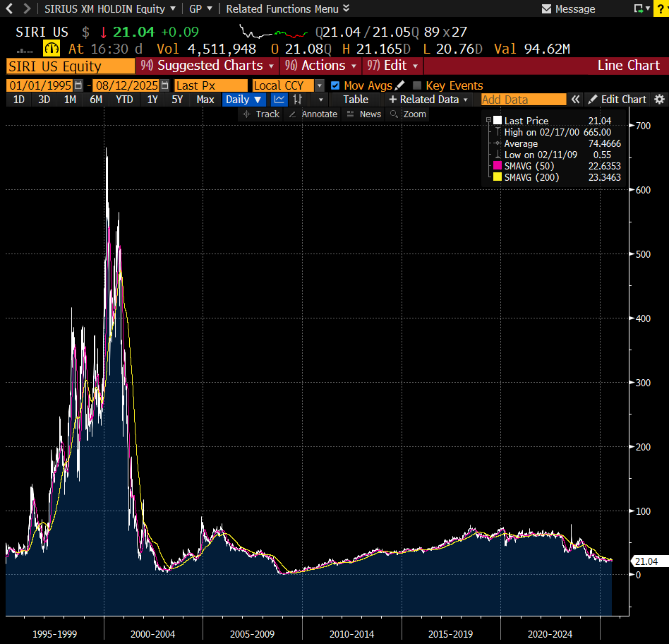Click the forward navigation arrow
This screenshot has height=644, width=669.
pyautogui.click(x=27, y=8)
